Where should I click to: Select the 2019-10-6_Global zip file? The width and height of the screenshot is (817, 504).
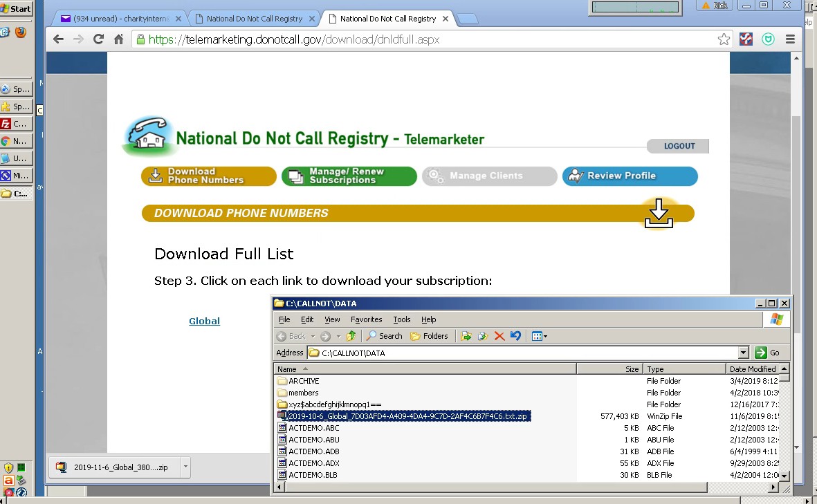pyautogui.click(x=404, y=416)
